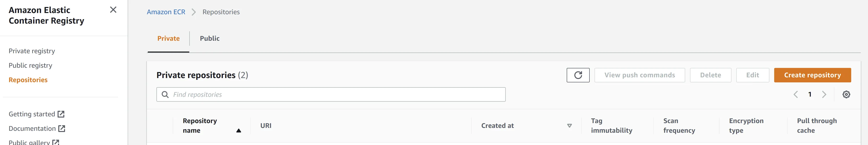Go to next page of repositories

click(824, 95)
